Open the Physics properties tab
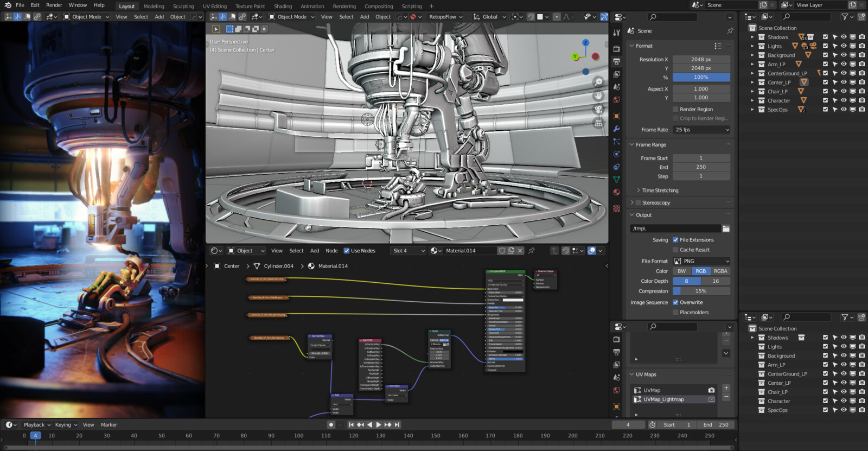This screenshot has height=451, width=868. [616, 154]
